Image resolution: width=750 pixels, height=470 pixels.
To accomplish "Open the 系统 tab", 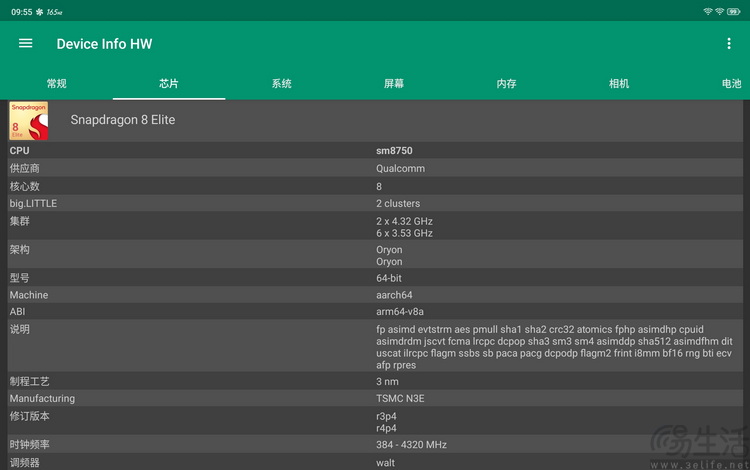I will point(281,84).
